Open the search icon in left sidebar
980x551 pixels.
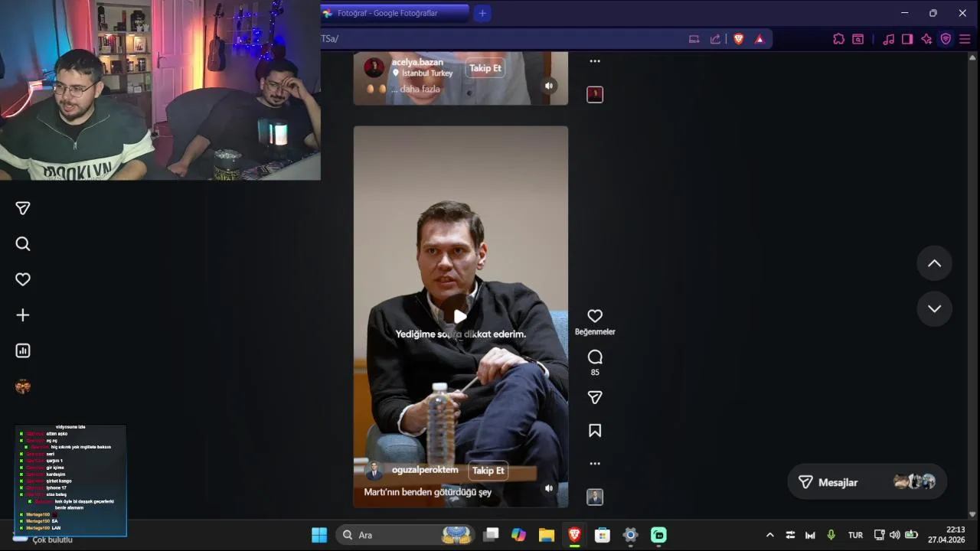click(x=23, y=244)
